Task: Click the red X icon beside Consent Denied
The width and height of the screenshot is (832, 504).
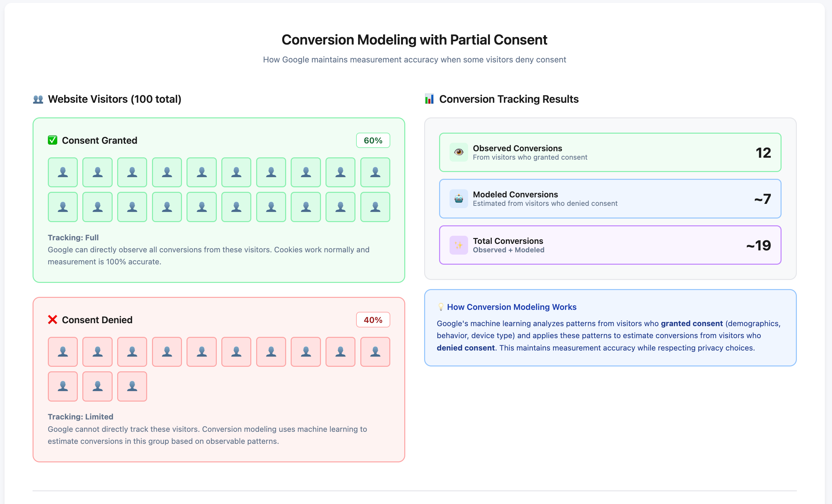Action: coord(52,319)
